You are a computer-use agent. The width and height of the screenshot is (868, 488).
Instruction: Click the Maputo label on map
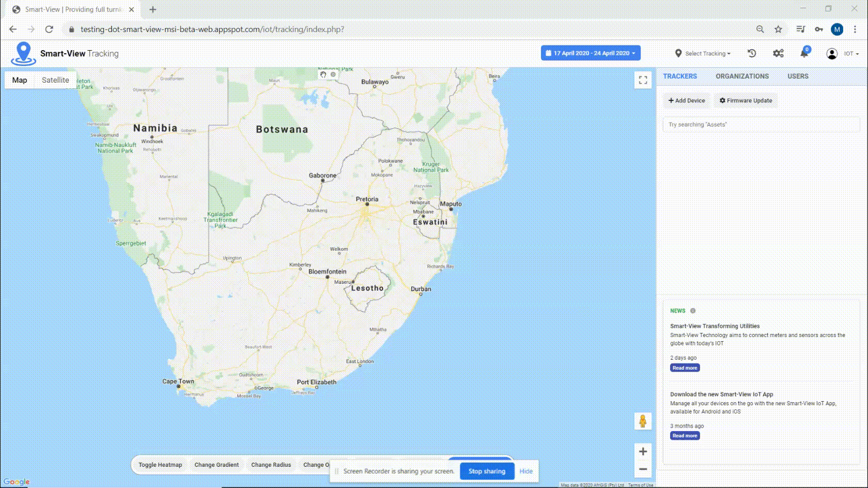tap(451, 204)
